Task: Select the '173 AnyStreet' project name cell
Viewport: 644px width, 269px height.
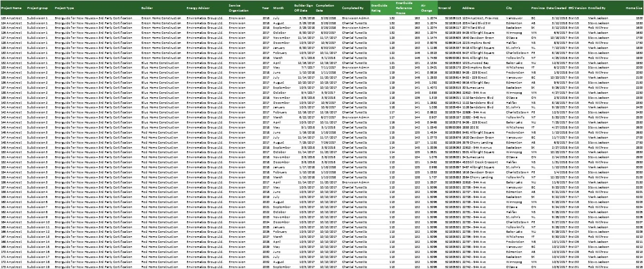Action: click(x=11, y=266)
